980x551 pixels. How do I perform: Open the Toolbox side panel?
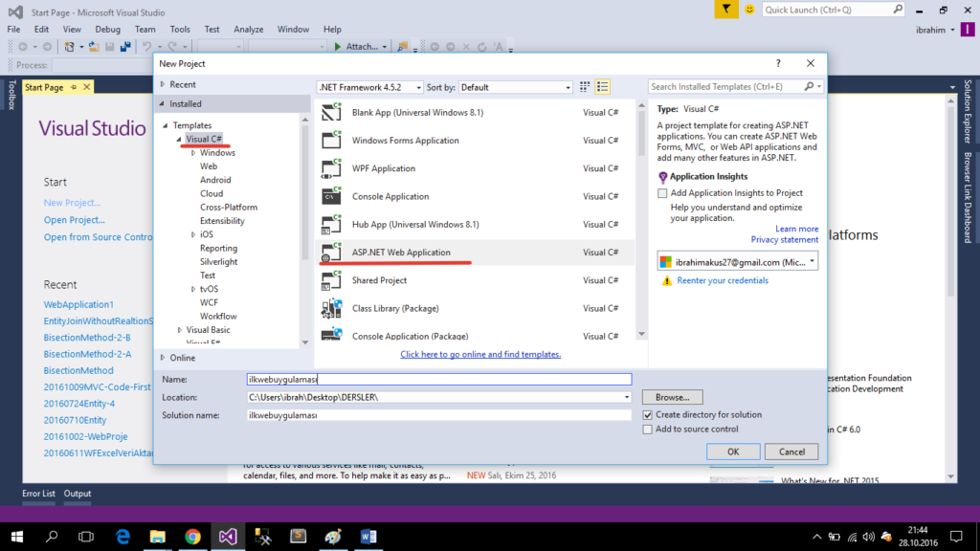tap(11, 96)
